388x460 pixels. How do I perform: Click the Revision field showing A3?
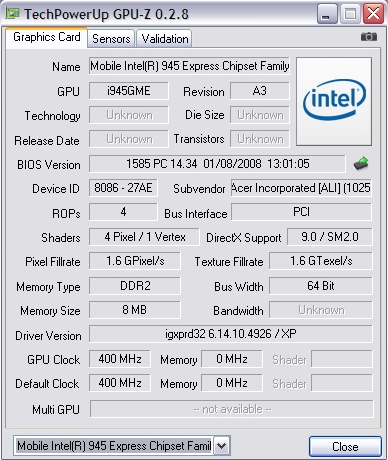coord(260,91)
